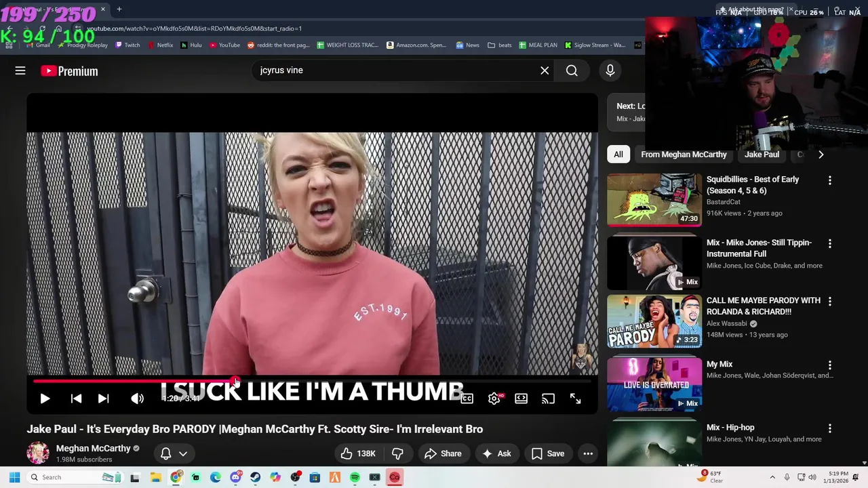Enter full screen mode

click(575, 399)
